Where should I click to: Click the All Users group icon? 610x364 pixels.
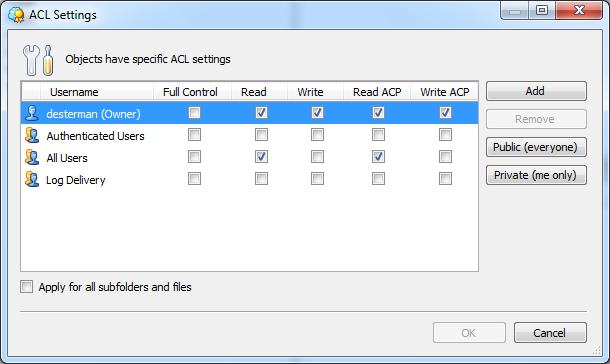[x=32, y=157]
